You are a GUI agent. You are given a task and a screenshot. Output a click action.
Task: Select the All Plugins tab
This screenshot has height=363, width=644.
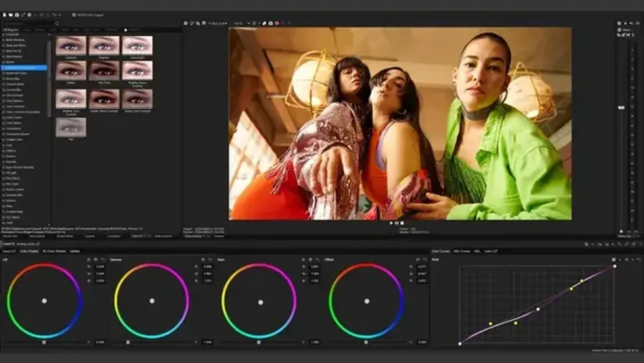11,30
